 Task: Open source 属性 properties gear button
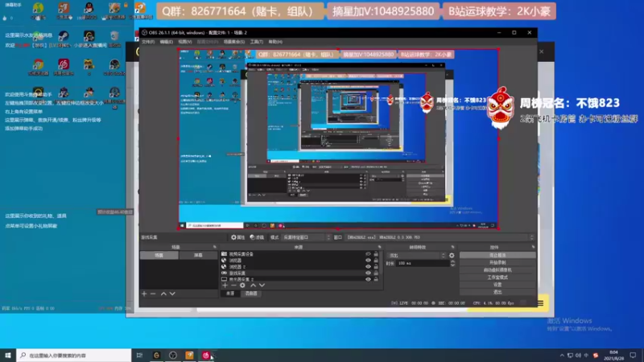point(237,237)
